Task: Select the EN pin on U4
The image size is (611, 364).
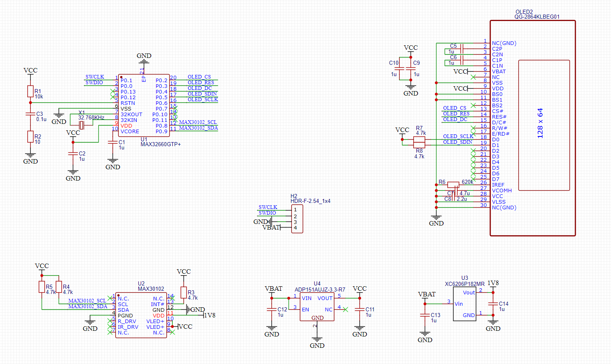Action: [x=305, y=310]
